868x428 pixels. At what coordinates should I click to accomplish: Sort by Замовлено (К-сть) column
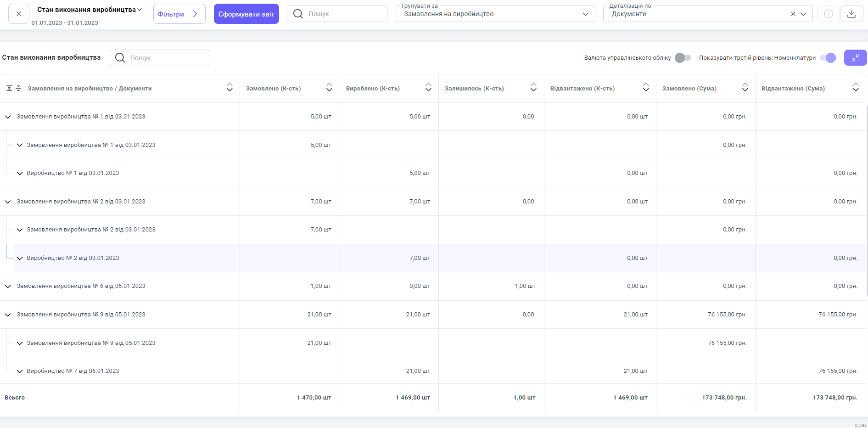pos(329,87)
